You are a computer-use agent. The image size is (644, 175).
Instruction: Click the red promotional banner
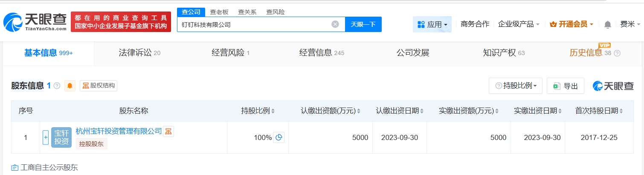pyautogui.click(x=121, y=22)
